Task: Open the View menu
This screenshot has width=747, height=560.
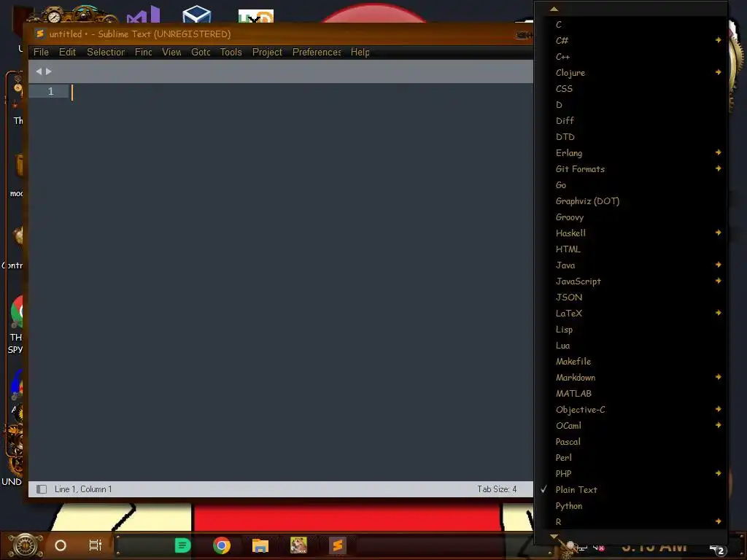Action: point(171,52)
